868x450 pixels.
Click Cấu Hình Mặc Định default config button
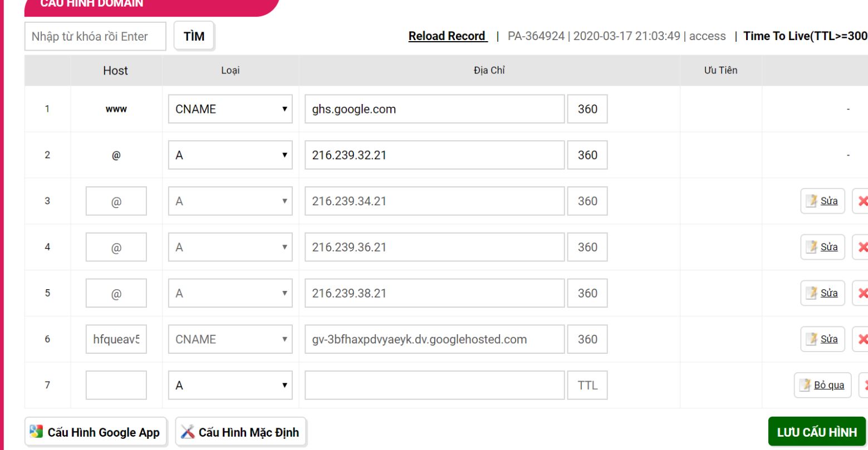click(x=241, y=432)
